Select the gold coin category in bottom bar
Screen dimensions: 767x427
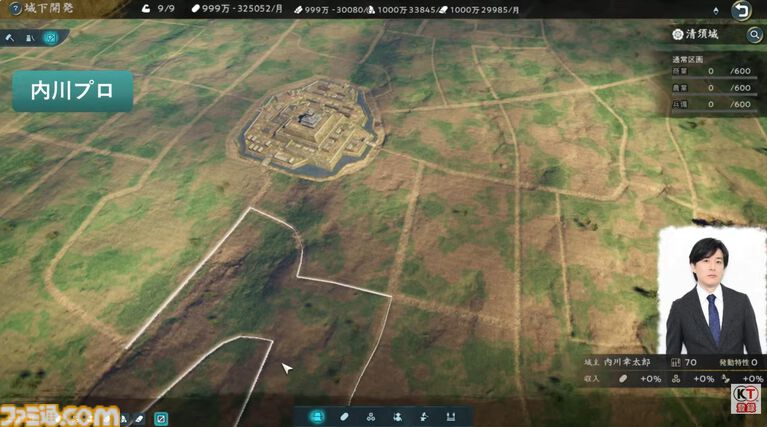[344, 417]
